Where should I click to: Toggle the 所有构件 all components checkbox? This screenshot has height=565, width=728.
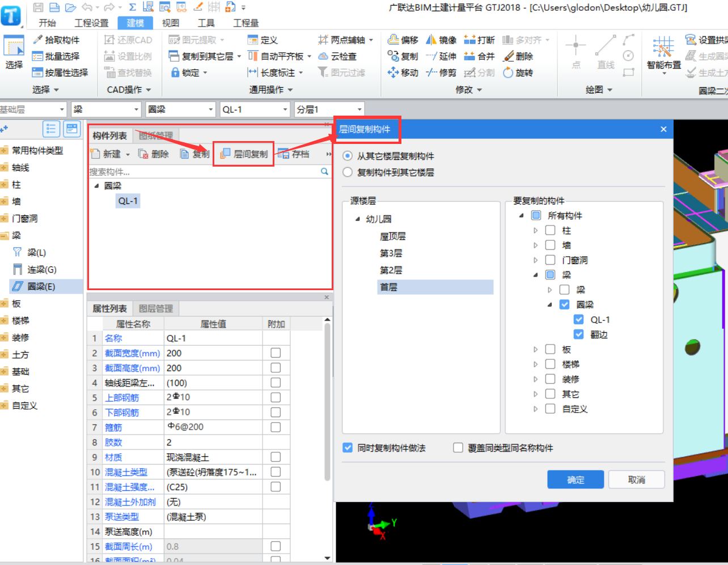[536, 215]
